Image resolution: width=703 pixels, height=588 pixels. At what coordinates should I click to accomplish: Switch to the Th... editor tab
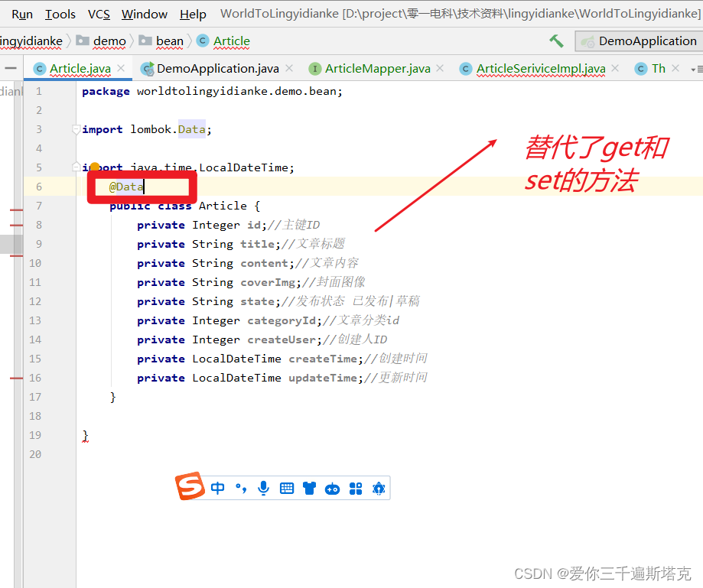click(x=658, y=69)
